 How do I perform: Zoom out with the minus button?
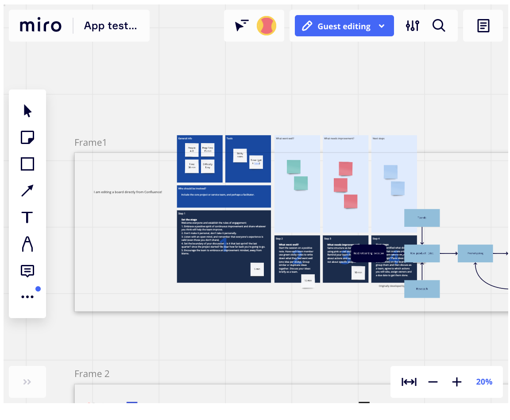[x=433, y=382]
